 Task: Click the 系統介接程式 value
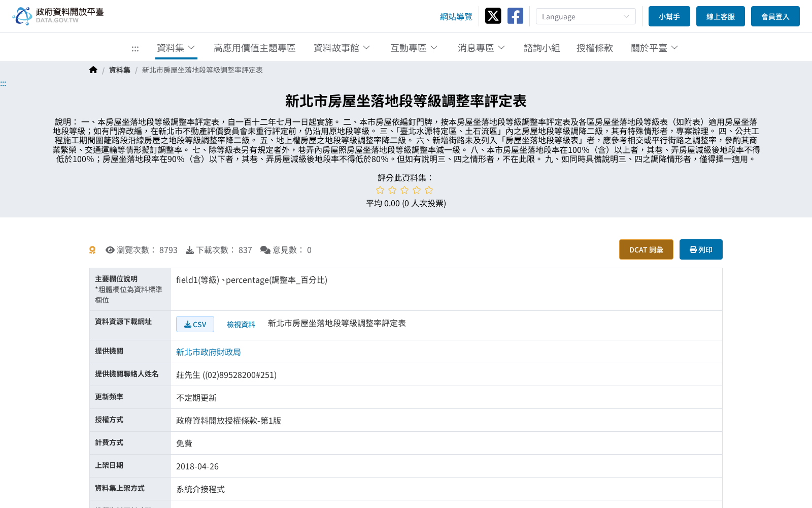click(200, 489)
